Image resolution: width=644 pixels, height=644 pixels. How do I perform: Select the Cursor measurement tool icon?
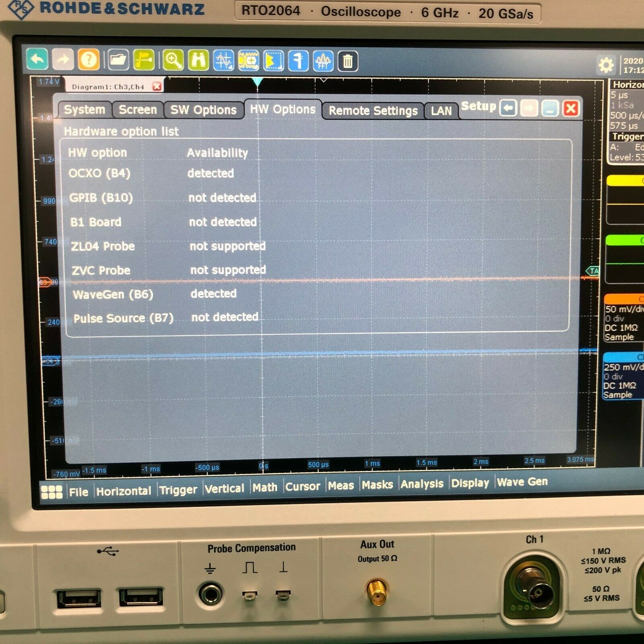[223, 61]
